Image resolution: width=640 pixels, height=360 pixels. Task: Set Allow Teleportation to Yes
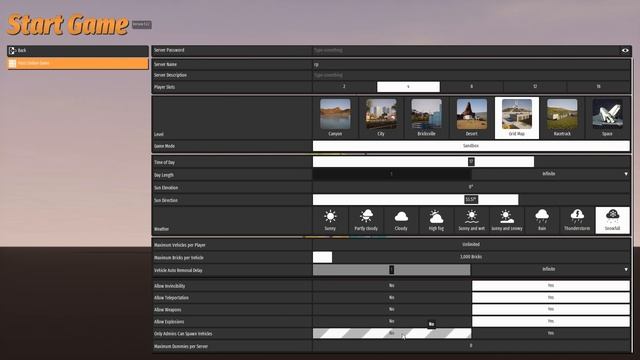(x=551, y=298)
